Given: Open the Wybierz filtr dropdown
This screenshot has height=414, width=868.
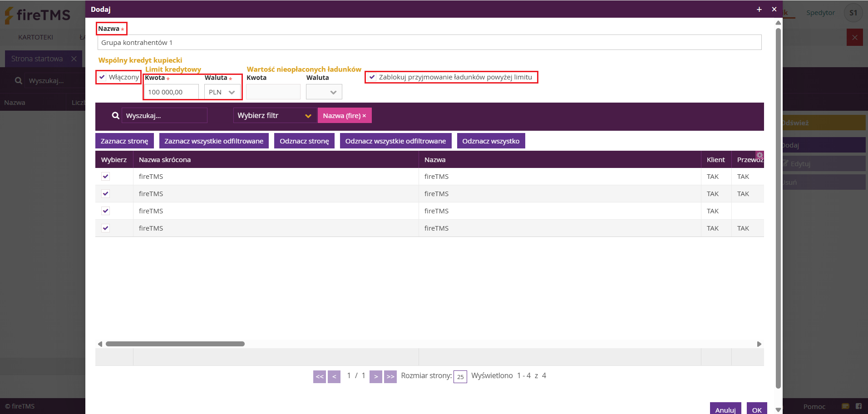Looking at the screenshot, I should coord(275,115).
